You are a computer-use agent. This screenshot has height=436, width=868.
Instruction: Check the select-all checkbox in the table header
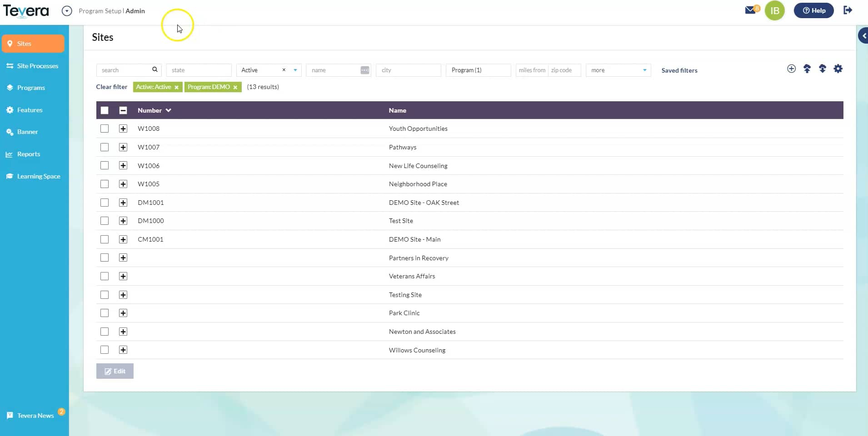(x=105, y=110)
